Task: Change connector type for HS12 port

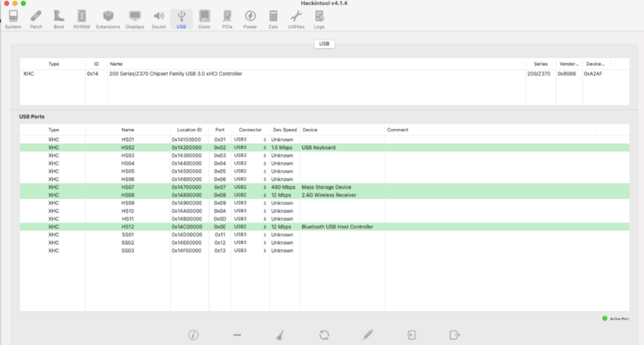Action: [x=250, y=227]
